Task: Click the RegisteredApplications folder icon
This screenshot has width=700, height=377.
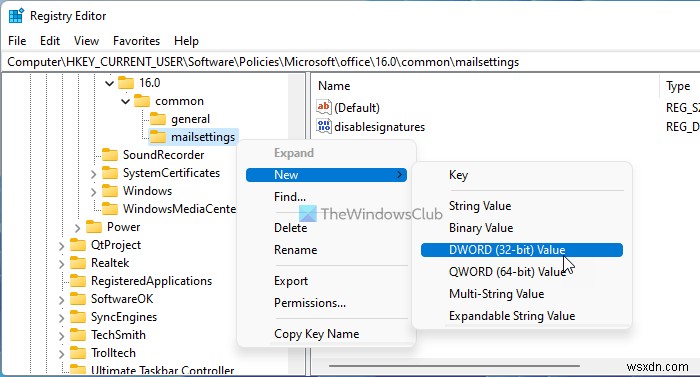Action: 78,281
